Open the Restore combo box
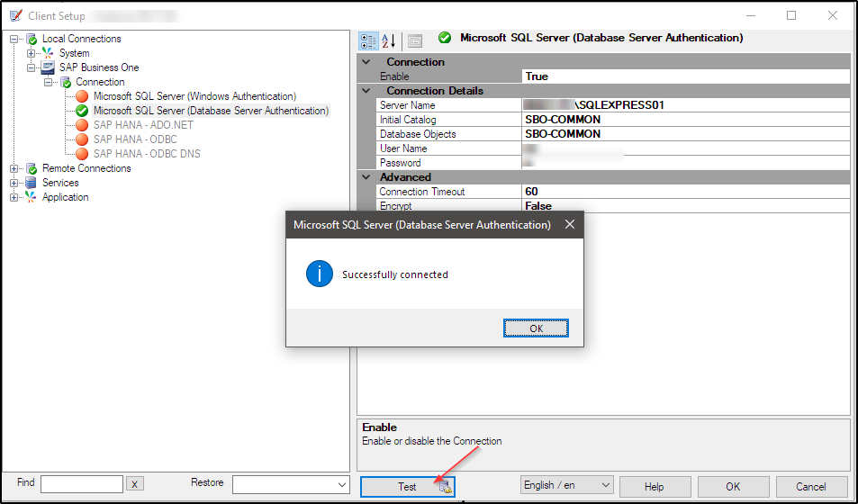Screen dimensions: 858x504 point(291,485)
